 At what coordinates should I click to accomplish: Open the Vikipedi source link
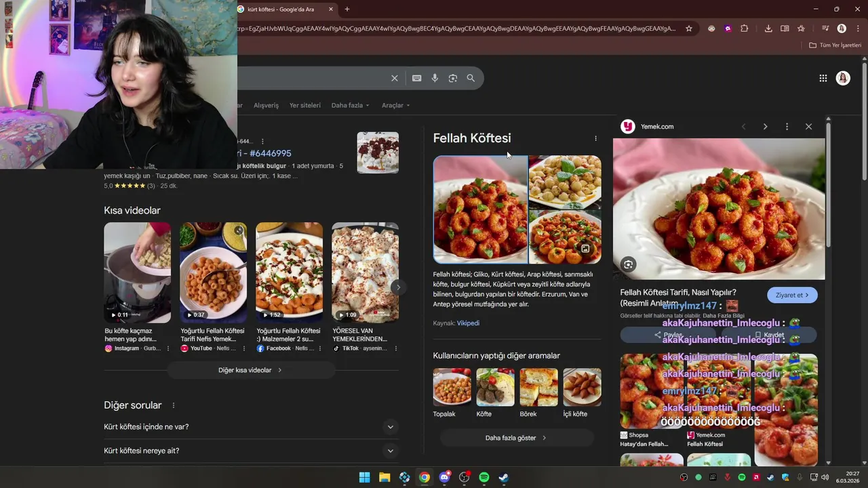click(x=468, y=323)
